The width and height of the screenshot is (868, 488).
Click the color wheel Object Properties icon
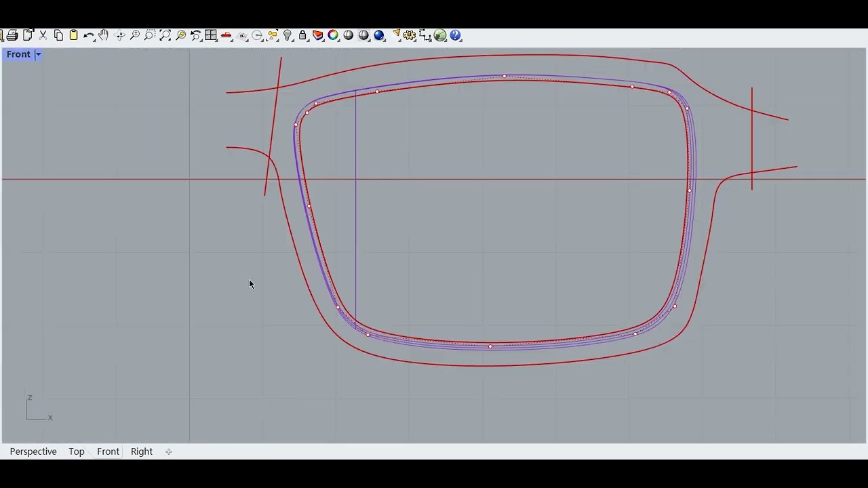tap(333, 35)
